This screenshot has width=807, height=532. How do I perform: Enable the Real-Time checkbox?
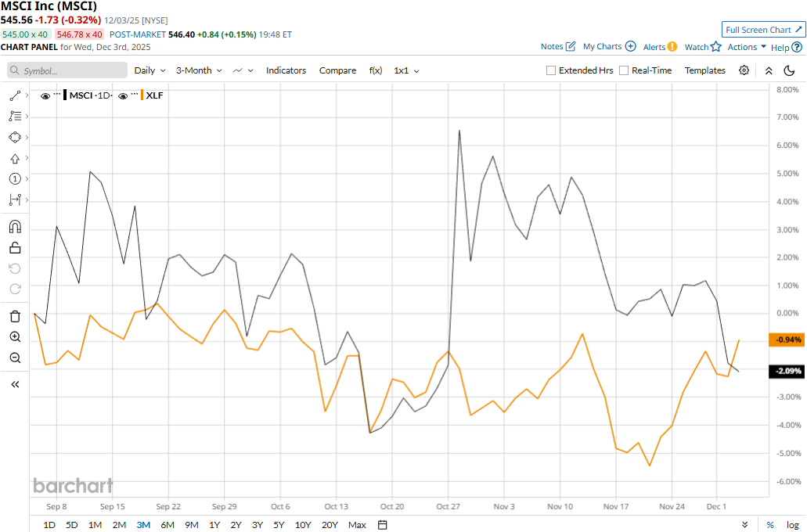pyautogui.click(x=624, y=70)
